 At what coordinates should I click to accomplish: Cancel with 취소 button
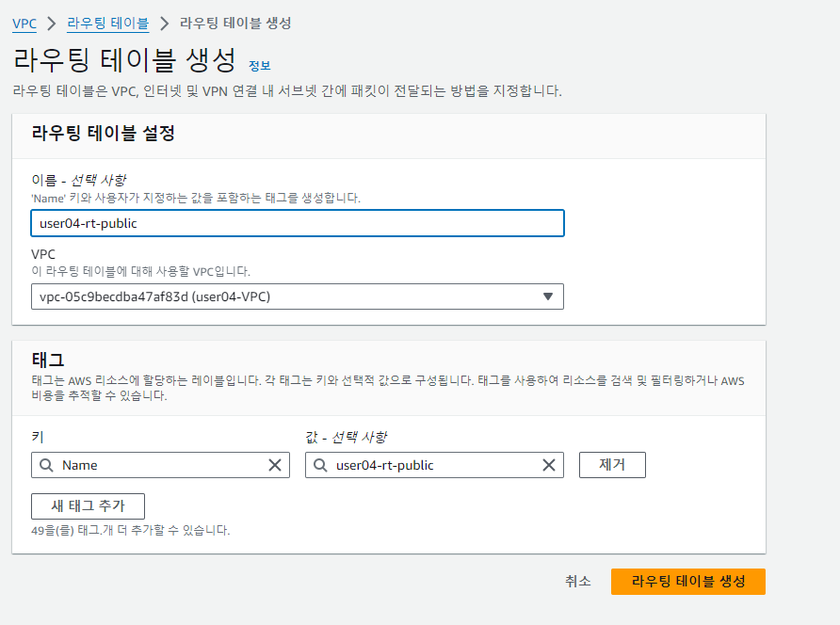pos(578,581)
